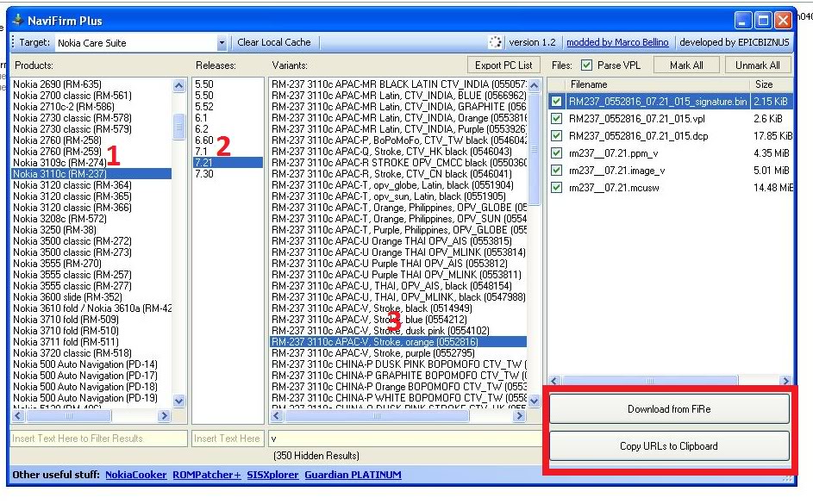Image resolution: width=813 pixels, height=504 pixels.
Task: Open the SISXplorer link
Action: (x=272, y=475)
